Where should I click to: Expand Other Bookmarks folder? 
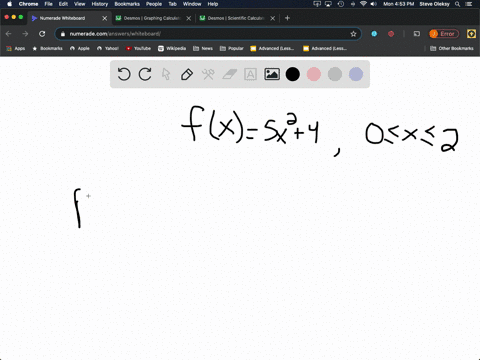(x=452, y=48)
